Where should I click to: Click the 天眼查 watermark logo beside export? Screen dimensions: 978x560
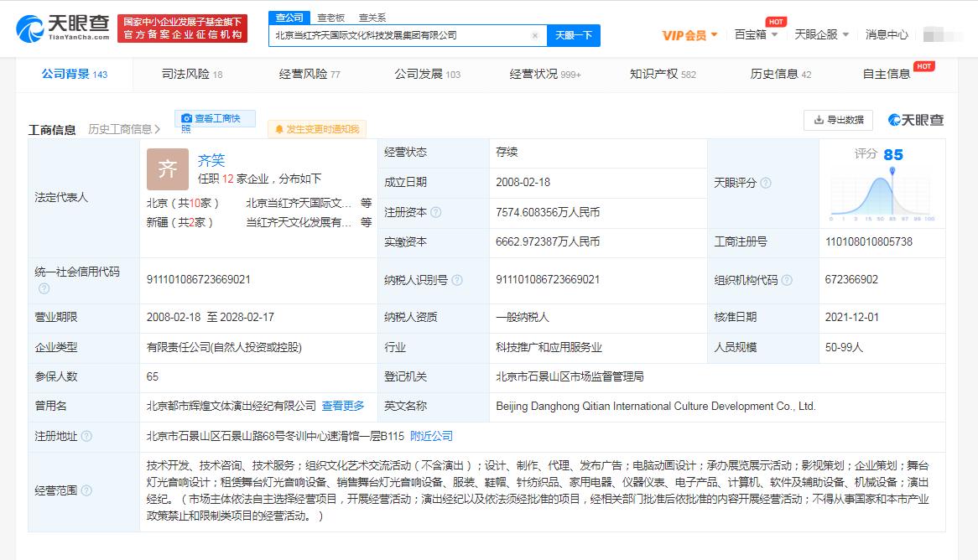(x=916, y=120)
